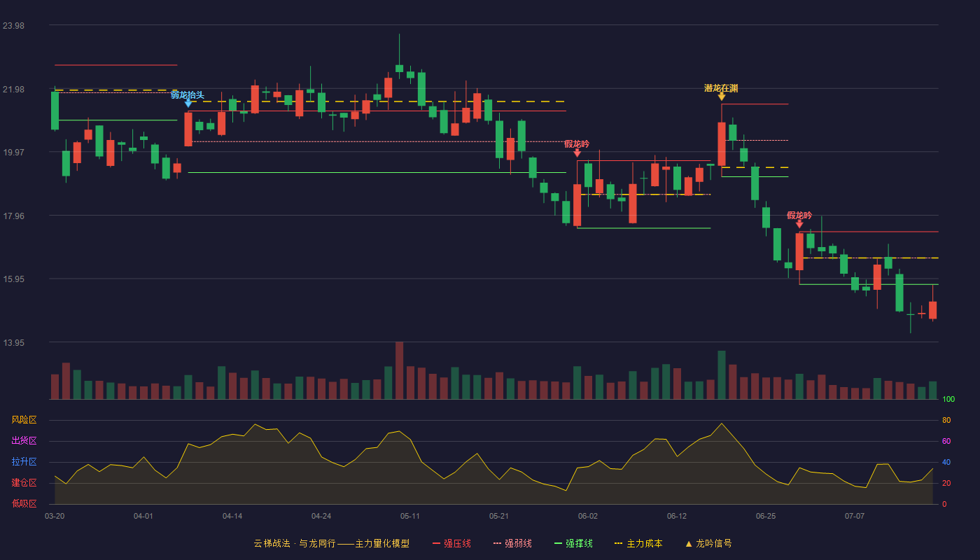The image size is (980, 560).
Task: Toggle the 主力成本 legend label
Action: tap(645, 543)
